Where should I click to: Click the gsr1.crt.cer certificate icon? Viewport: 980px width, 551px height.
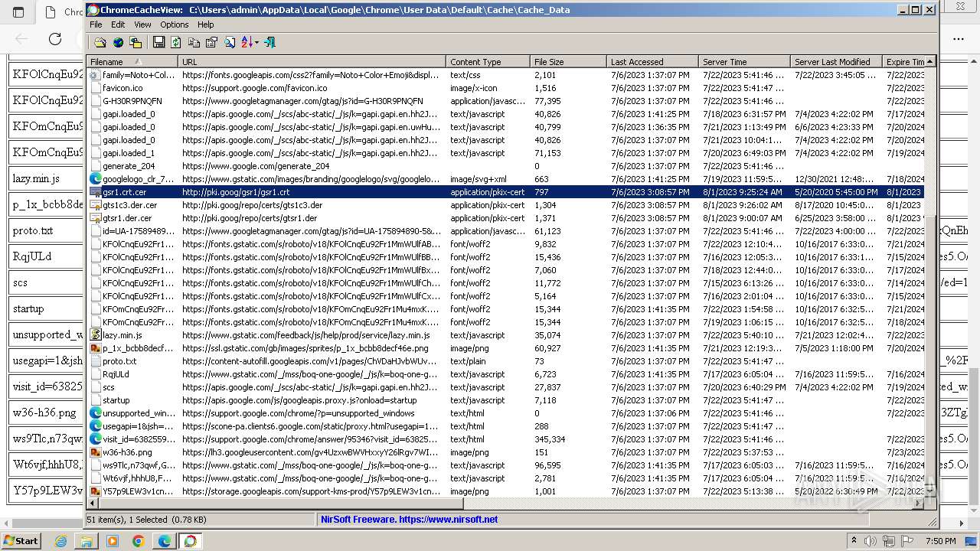pyautogui.click(x=95, y=192)
